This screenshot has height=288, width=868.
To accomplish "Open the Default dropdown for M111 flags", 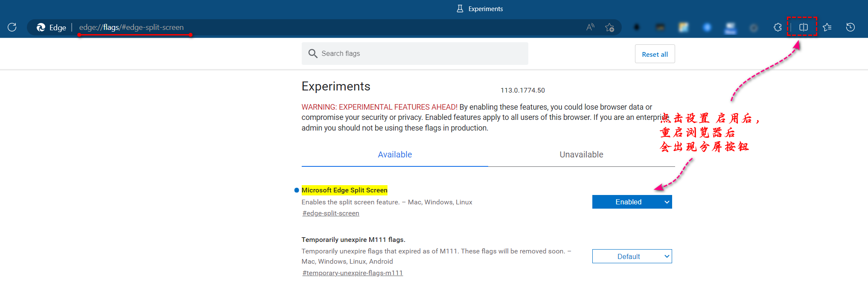I will click(x=632, y=256).
